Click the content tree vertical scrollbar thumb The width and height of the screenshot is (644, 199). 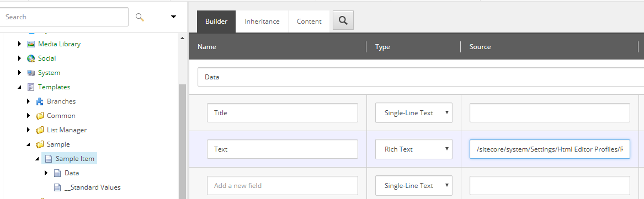pos(182,142)
